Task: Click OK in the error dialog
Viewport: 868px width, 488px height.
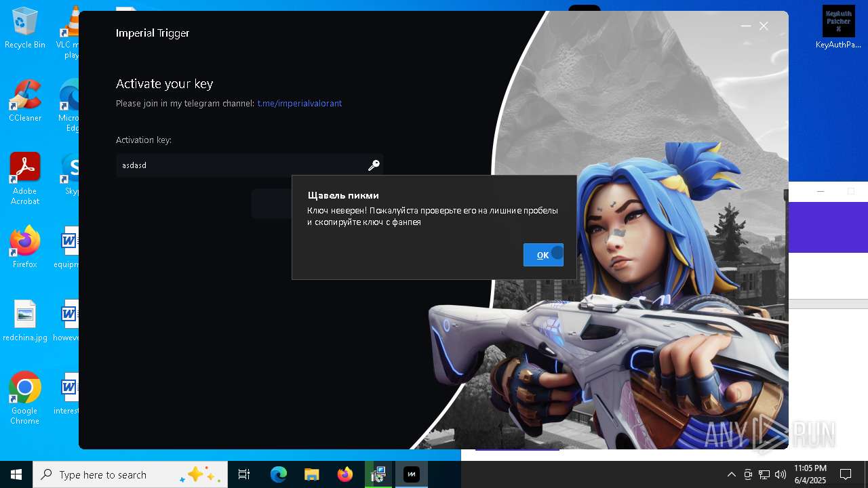Action: pos(543,255)
